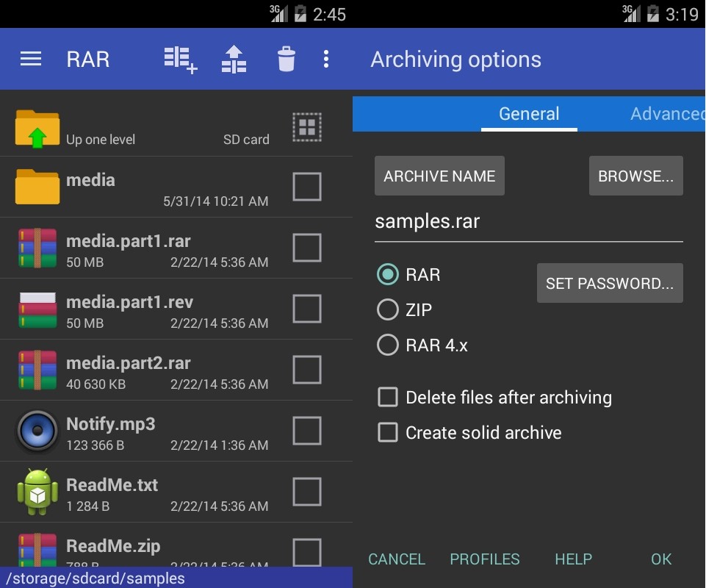Screen dimensions: 706x588
Task: Tap the trash delete icon
Action: (286, 60)
